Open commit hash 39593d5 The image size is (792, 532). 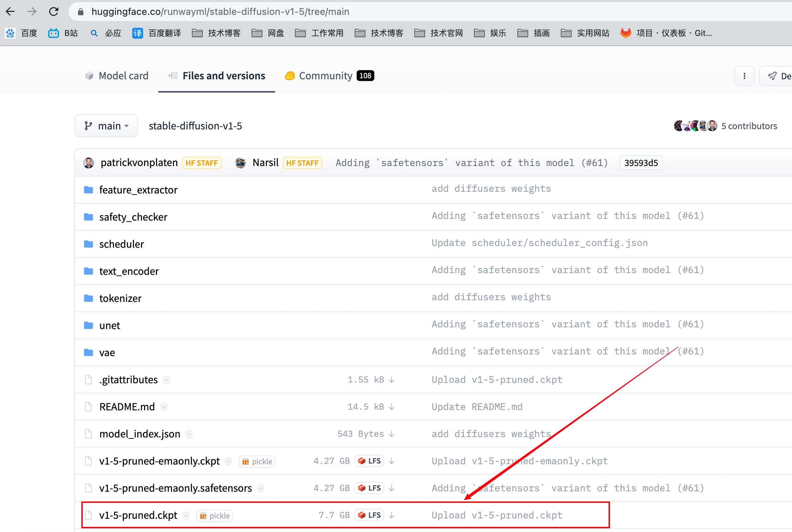tap(640, 163)
